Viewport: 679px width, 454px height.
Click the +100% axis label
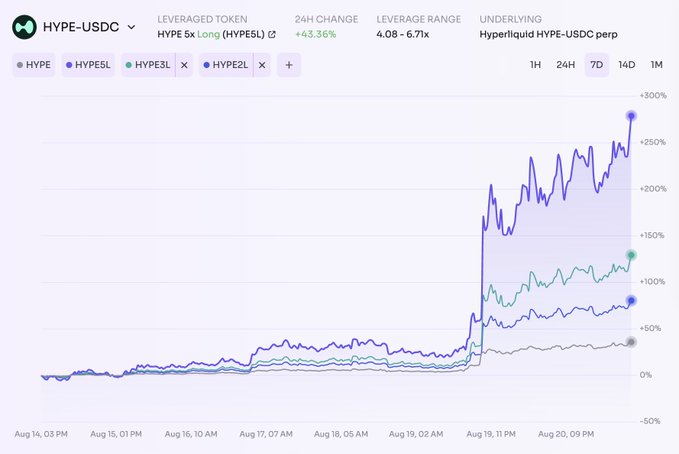pos(652,282)
